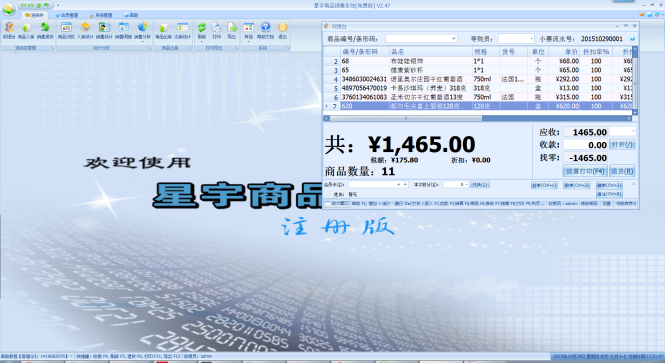The image size is (665, 363).
Task: Click the 取单(Ctrl+2) button
Action: (x=577, y=185)
